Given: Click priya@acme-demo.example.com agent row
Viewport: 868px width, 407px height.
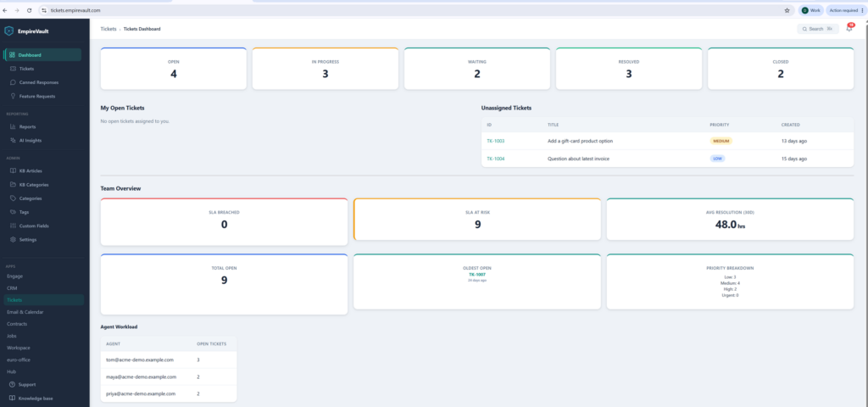Looking at the screenshot, I should coord(169,393).
